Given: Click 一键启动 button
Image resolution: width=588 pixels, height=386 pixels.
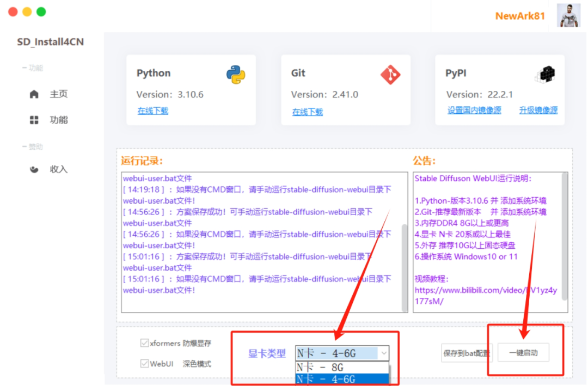Looking at the screenshot, I should point(524,353).
